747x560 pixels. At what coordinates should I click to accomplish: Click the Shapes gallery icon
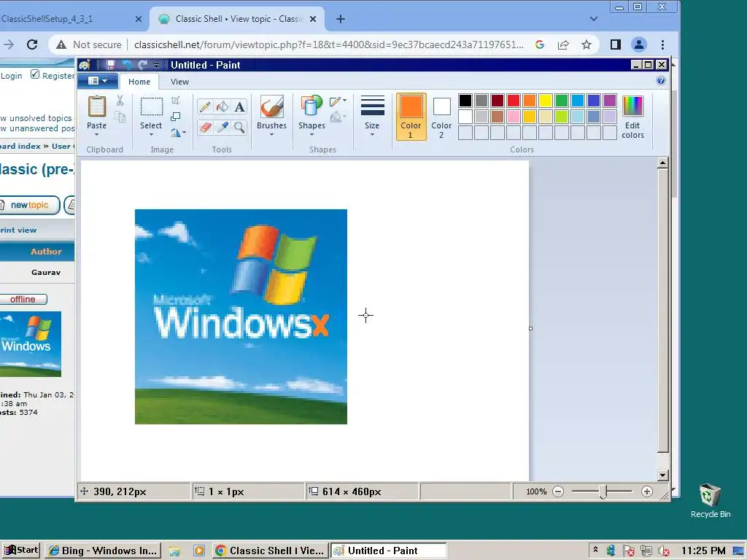[x=311, y=106]
